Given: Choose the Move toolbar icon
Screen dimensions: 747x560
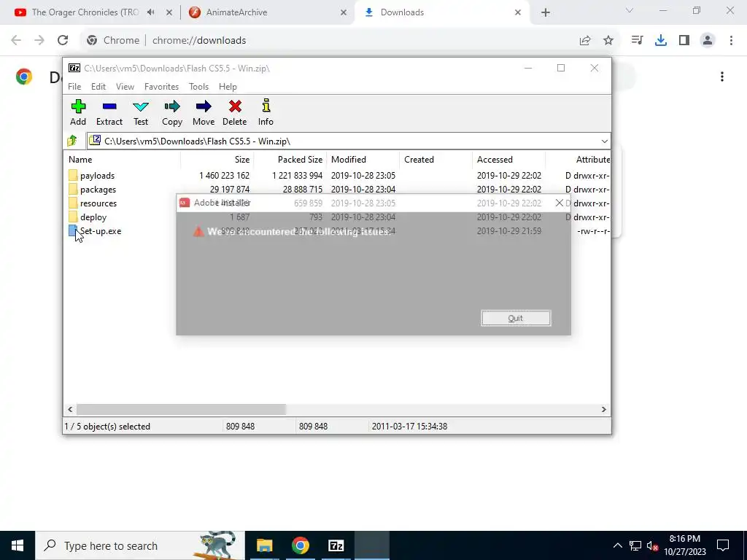Looking at the screenshot, I should [204, 106].
